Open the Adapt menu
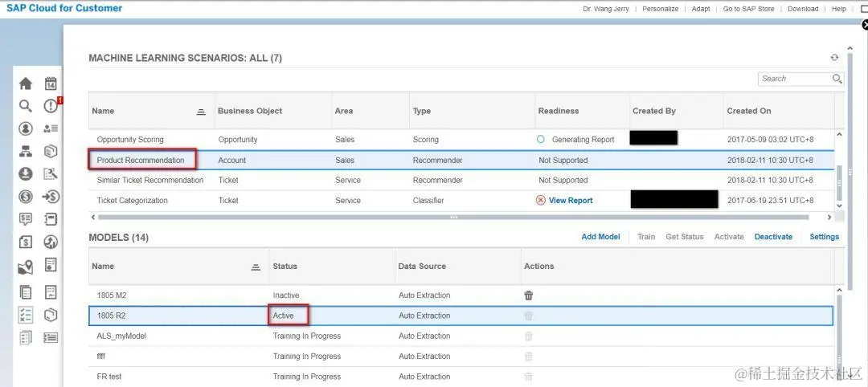The image size is (868, 387). [701, 9]
